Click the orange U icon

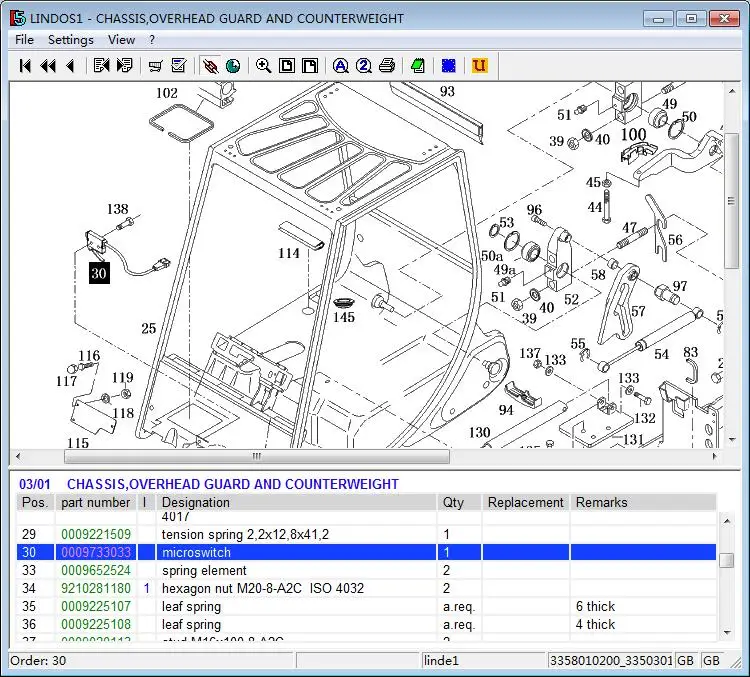479,66
